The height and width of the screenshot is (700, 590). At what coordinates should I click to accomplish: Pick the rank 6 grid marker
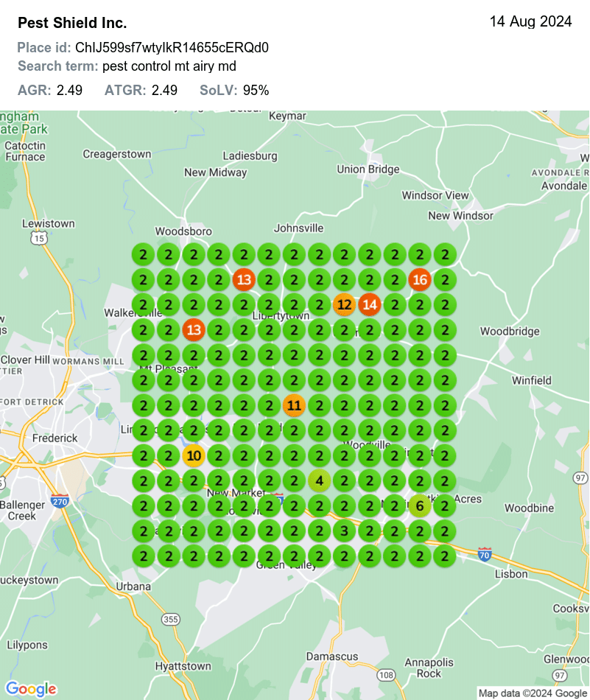[419, 505]
